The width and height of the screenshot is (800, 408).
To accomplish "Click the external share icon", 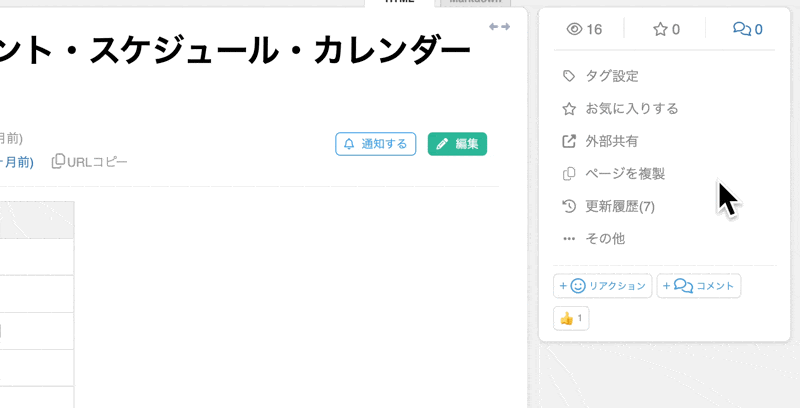I will [x=569, y=141].
